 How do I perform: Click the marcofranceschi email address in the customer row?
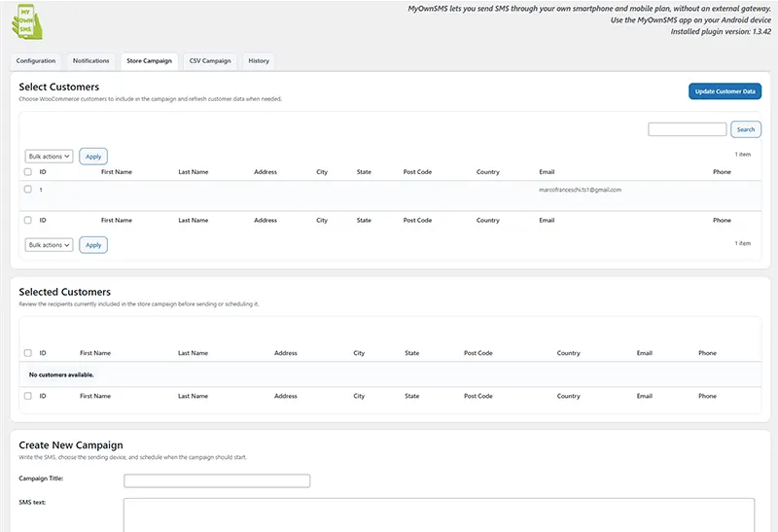pos(580,190)
